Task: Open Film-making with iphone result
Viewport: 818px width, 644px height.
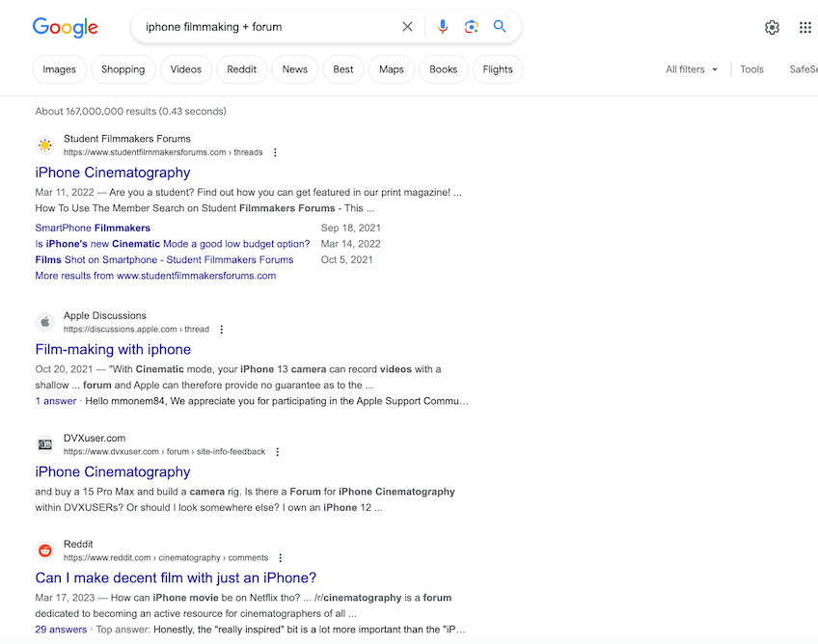Action: 113,349
